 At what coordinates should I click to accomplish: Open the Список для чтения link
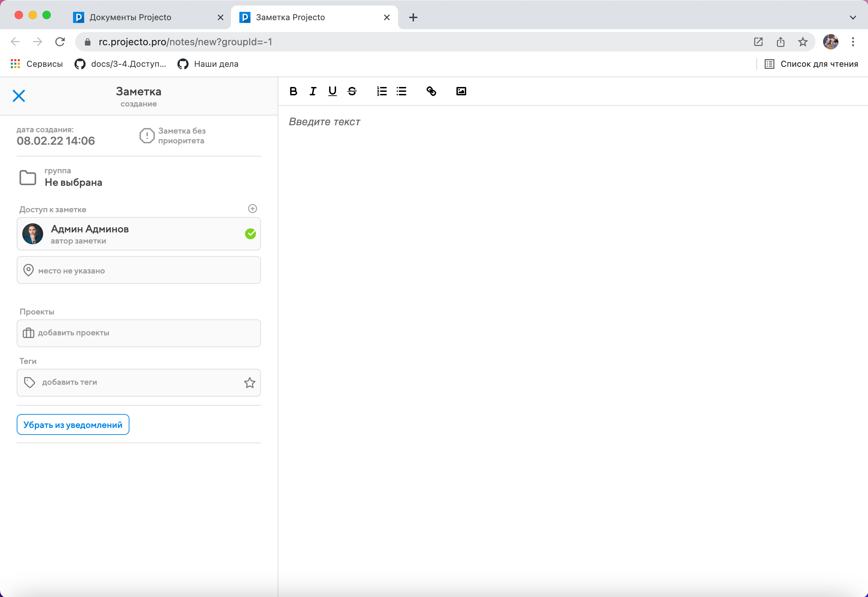811,64
